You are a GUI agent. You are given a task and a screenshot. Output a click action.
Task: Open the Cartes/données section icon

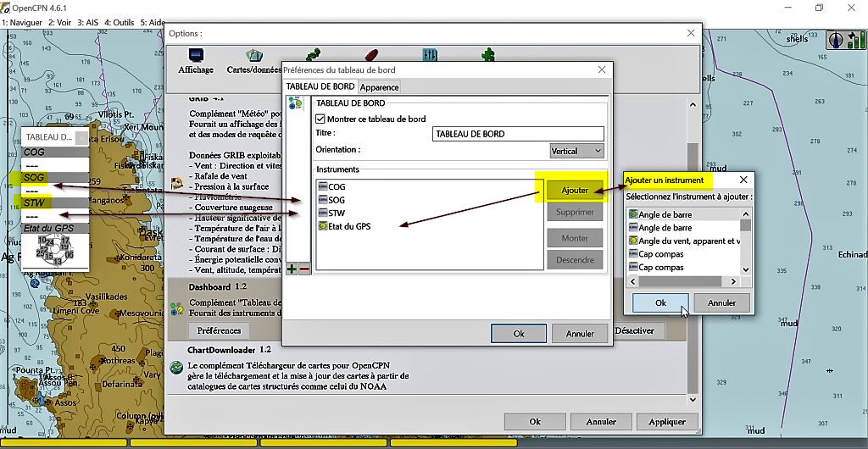254,55
